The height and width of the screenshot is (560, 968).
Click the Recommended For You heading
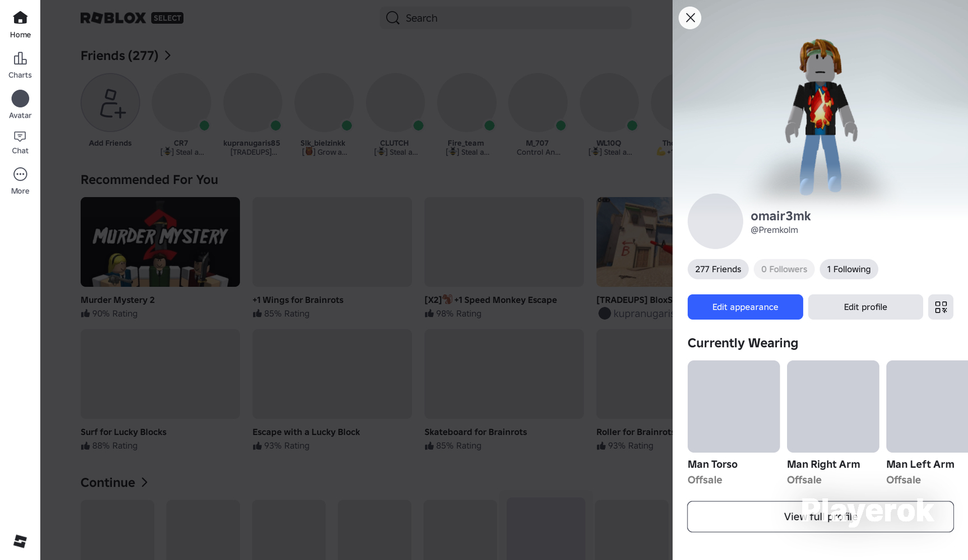tap(149, 180)
